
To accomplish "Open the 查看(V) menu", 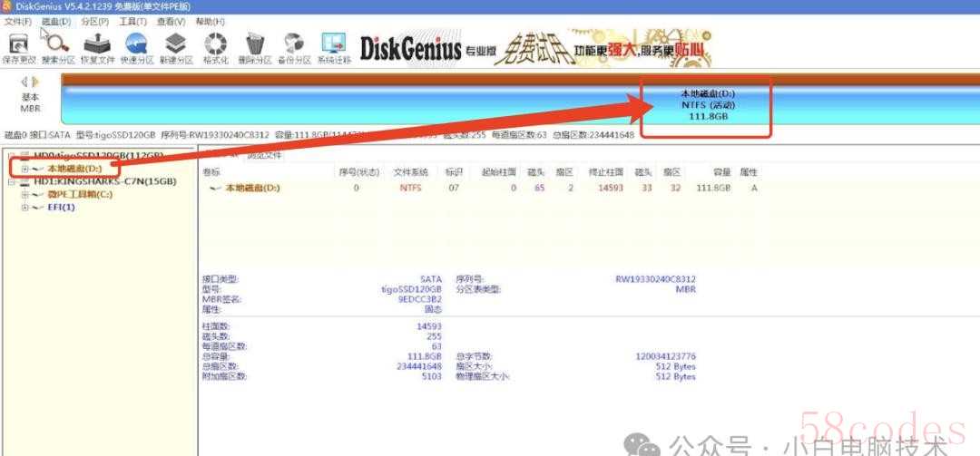I will pyautogui.click(x=171, y=22).
